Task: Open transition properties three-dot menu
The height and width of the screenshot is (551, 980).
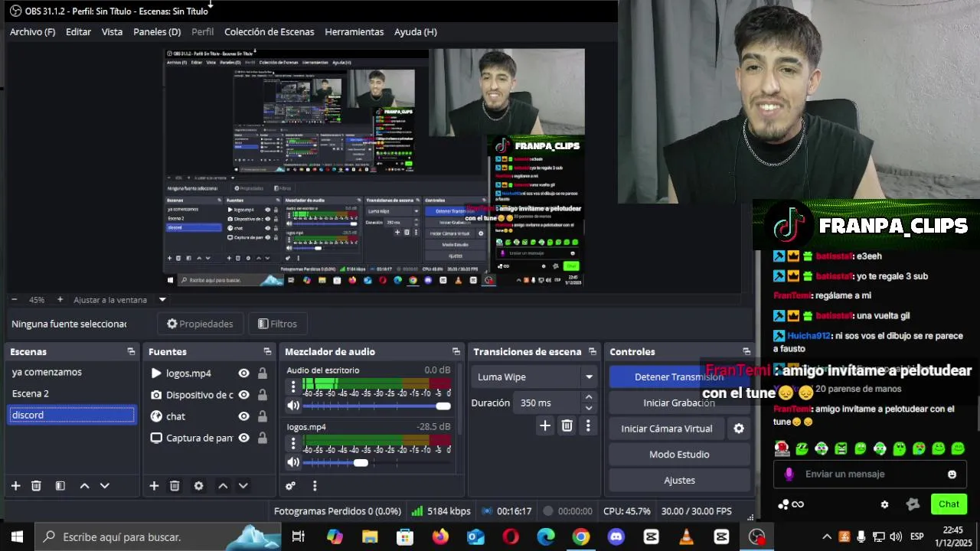Action: click(x=588, y=426)
